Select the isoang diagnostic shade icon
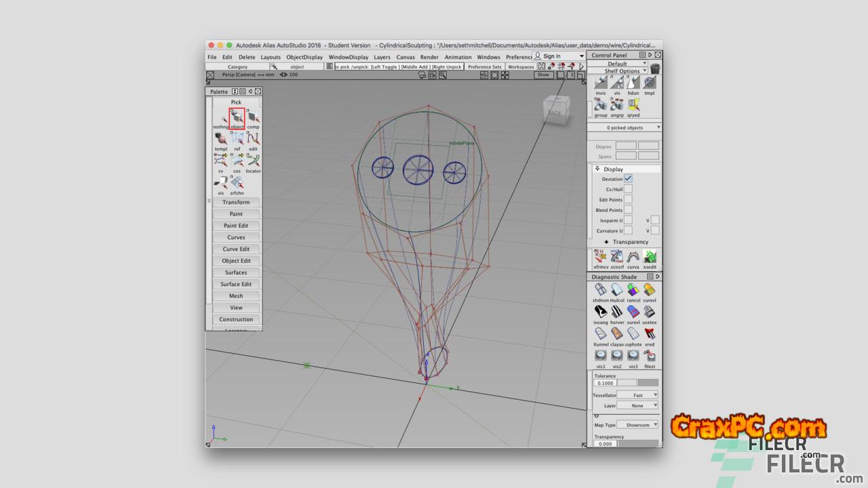The height and width of the screenshot is (488, 868). coord(600,312)
